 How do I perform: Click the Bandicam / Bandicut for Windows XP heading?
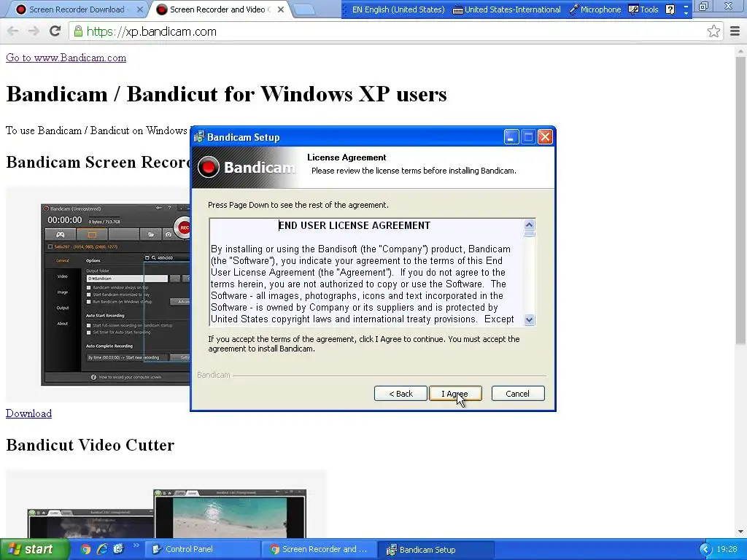point(226,94)
